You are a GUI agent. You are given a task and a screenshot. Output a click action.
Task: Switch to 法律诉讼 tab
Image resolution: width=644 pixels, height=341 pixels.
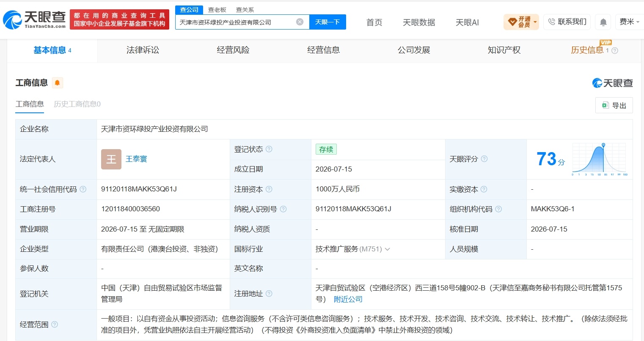(x=143, y=50)
